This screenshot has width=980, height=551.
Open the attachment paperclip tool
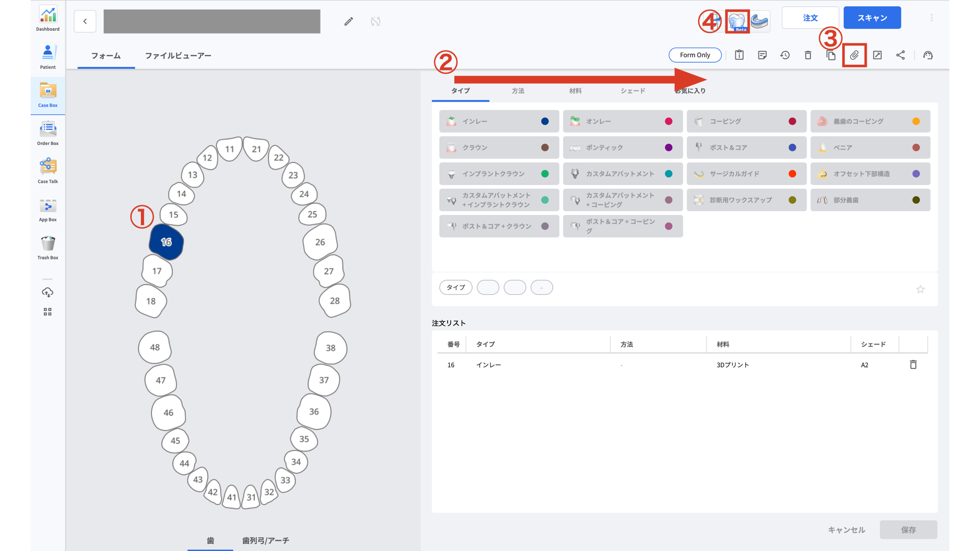854,55
